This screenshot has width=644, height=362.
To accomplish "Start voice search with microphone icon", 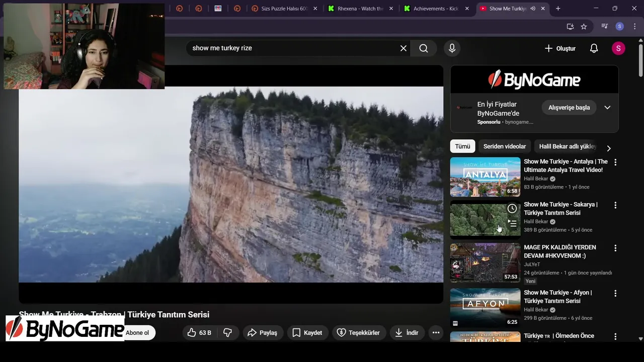I will point(452,48).
